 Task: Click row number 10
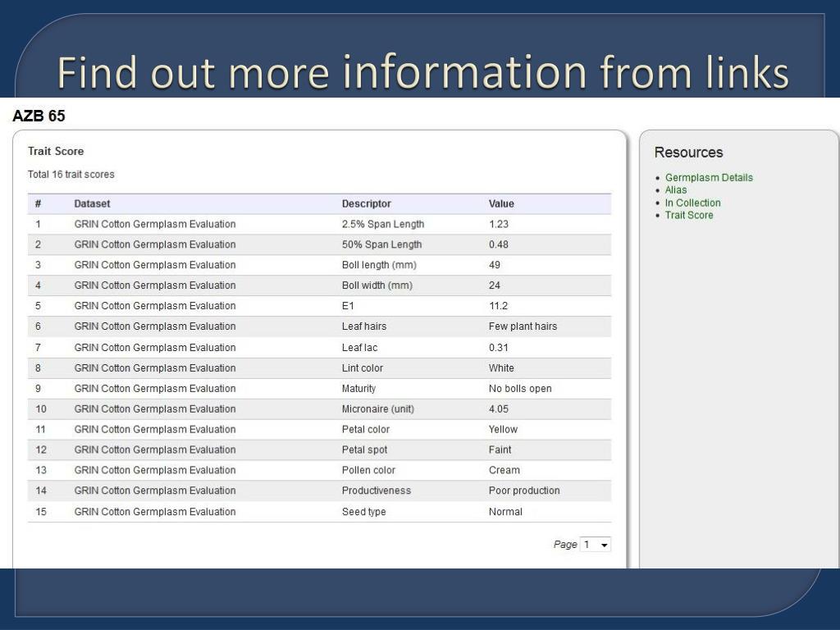(41, 409)
